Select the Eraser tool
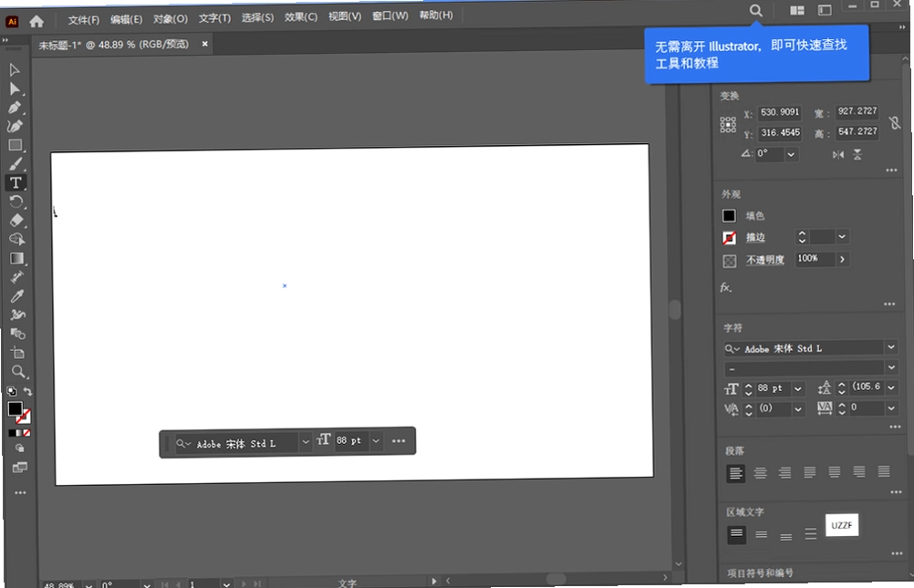This screenshot has height=588, width=914. click(x=17, y=221)
